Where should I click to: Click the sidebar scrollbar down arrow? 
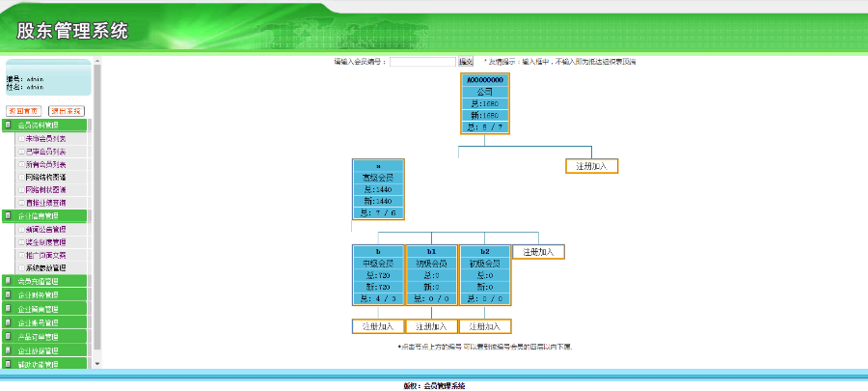click(x=97, y=364)
